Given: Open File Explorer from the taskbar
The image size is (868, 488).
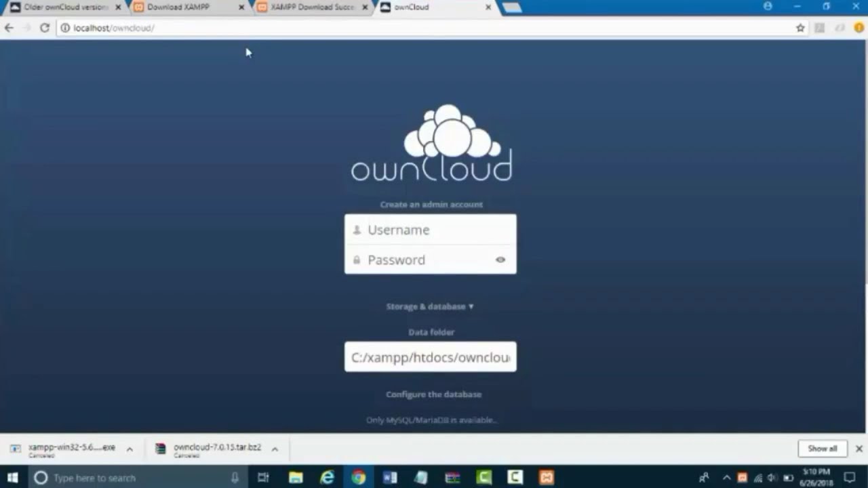Looking at the screenshot, I should (x=296, y=478).
